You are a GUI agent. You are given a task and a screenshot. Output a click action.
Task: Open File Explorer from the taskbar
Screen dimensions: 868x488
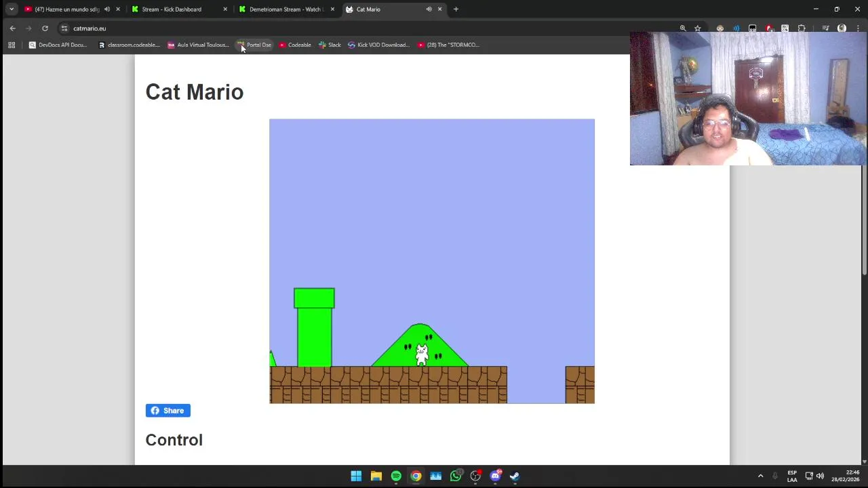point(376,476)
